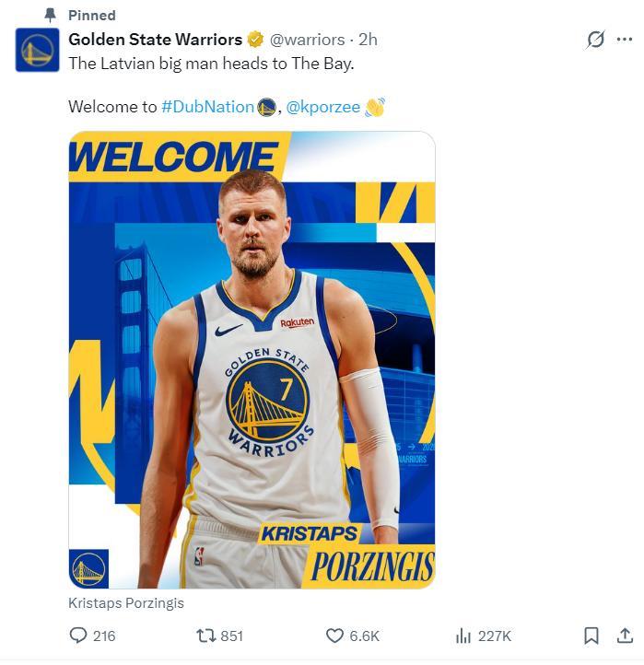Follow the #DubNation hashtag link
The height and width of the screenshot is (665, 644).
[x=207, y=107]
